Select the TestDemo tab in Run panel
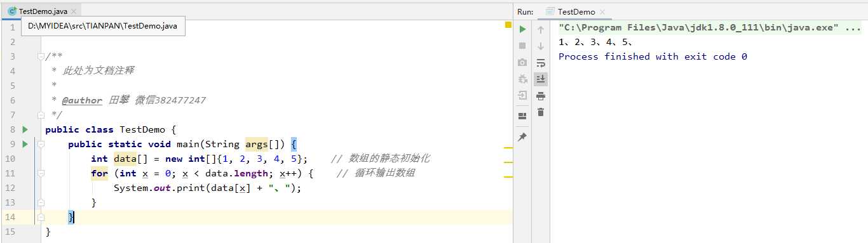This screenshot has width=868, height=243. (576, 11)
